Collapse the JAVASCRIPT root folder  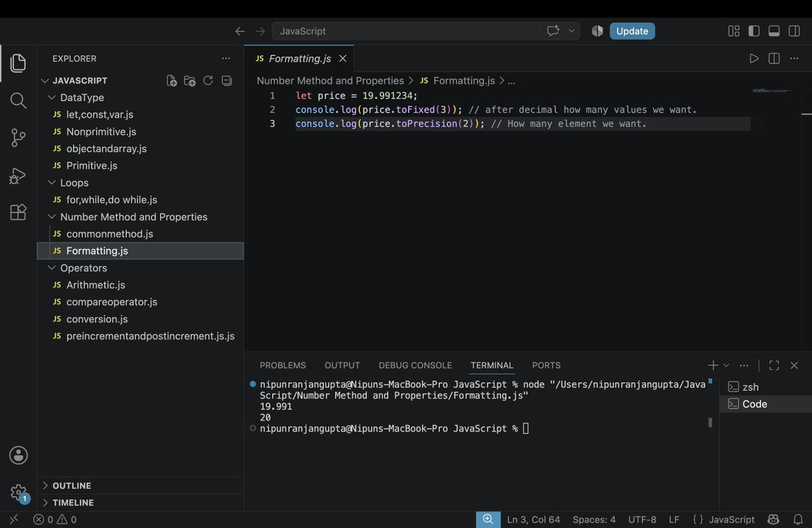point(45,81)
